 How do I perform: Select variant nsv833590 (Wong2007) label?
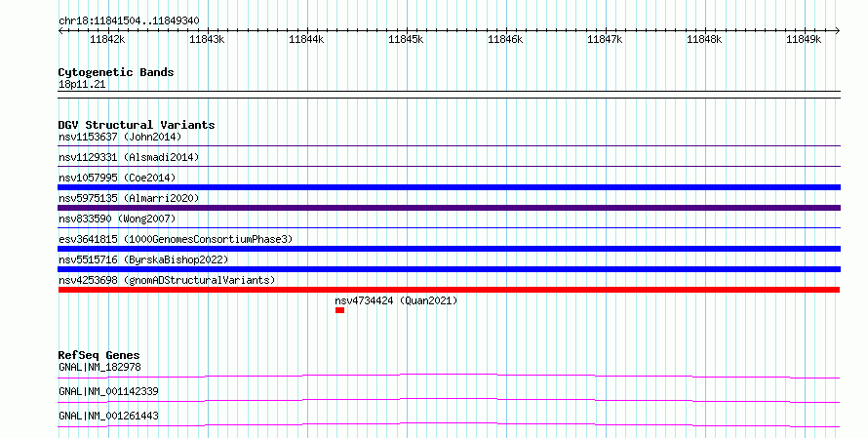pyautogui.click(x=117, y=219)
